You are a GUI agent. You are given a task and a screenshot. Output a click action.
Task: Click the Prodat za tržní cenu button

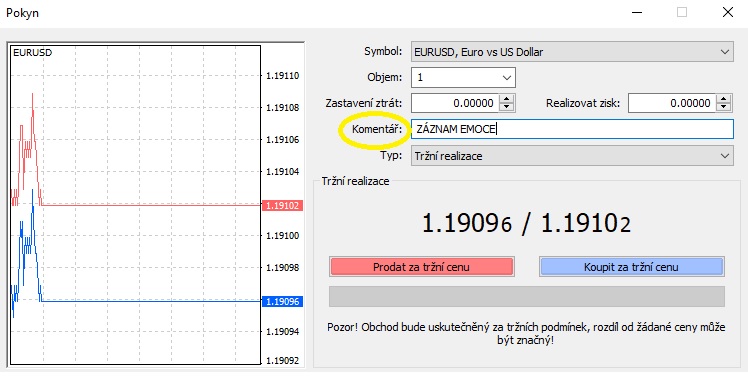[421, 267]
